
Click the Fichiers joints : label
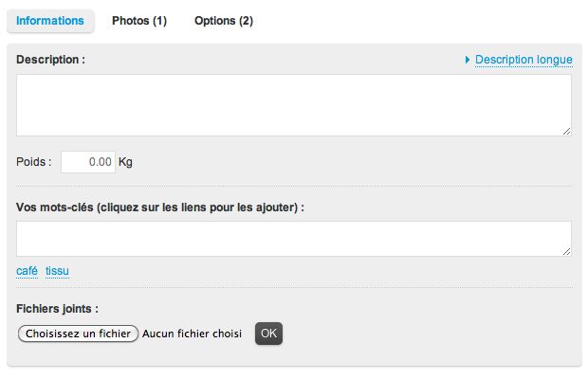(58, 308)
